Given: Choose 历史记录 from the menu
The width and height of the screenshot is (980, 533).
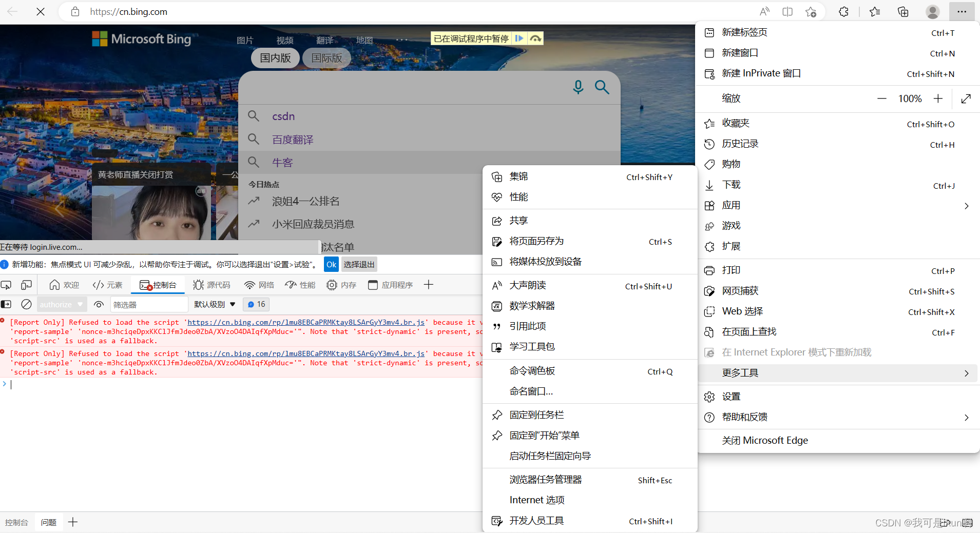Looking at the screenshot, I should [838, 144].
